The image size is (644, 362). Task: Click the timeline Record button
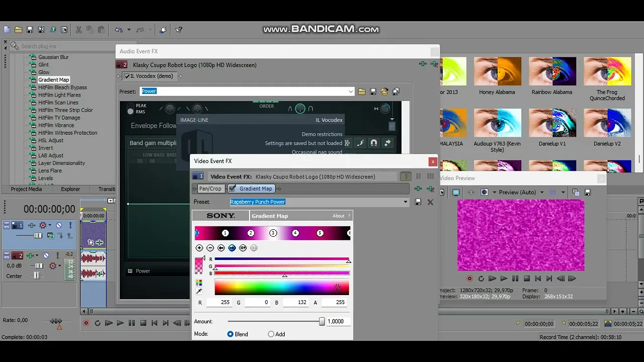(x=86, y=323)
